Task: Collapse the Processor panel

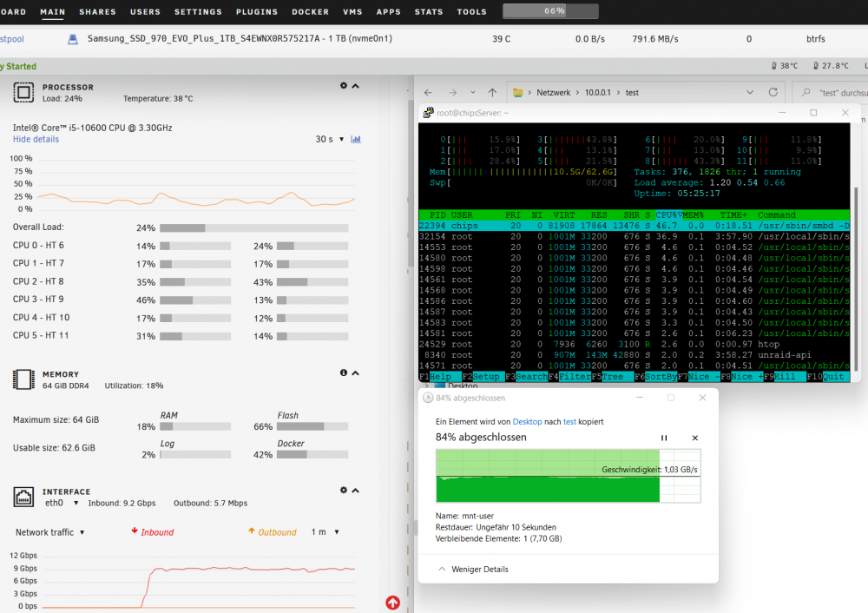Action: pyautogui.click(x=355, y=86)
